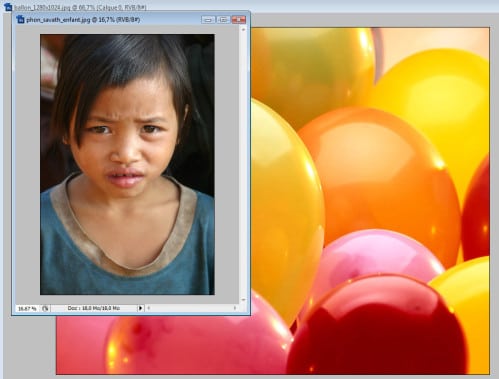This screenshot has height=379, width=499.
Task: Open the status bar flyout arrow next to Doc info
Action: [x=140, y=308]
